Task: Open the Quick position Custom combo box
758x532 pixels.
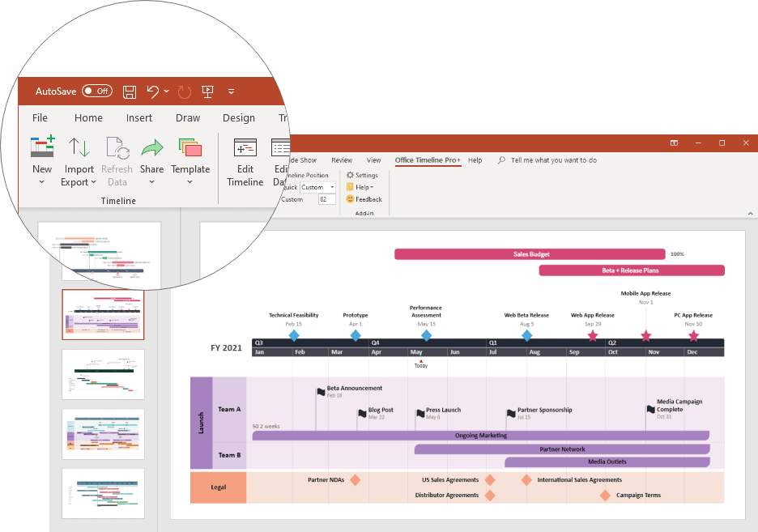Action: [x=317, y=187]
